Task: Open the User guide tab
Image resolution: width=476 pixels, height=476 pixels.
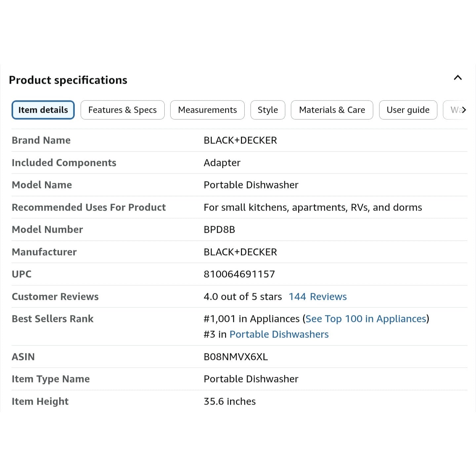Action: coord(408,110)
